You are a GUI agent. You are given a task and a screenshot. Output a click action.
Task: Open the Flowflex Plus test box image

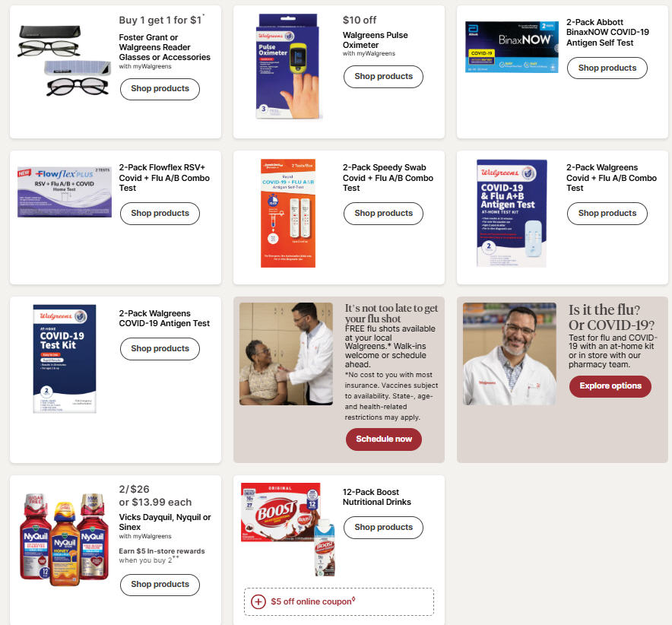coord(65,192)
